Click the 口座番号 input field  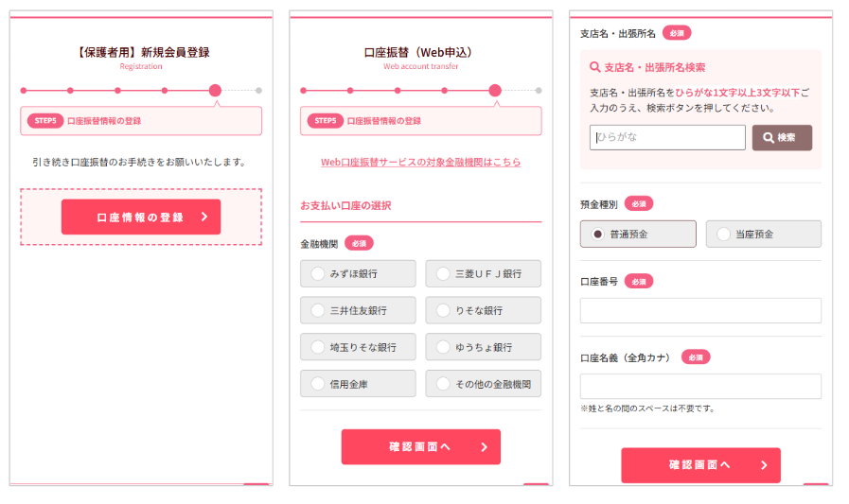(700, 310)
